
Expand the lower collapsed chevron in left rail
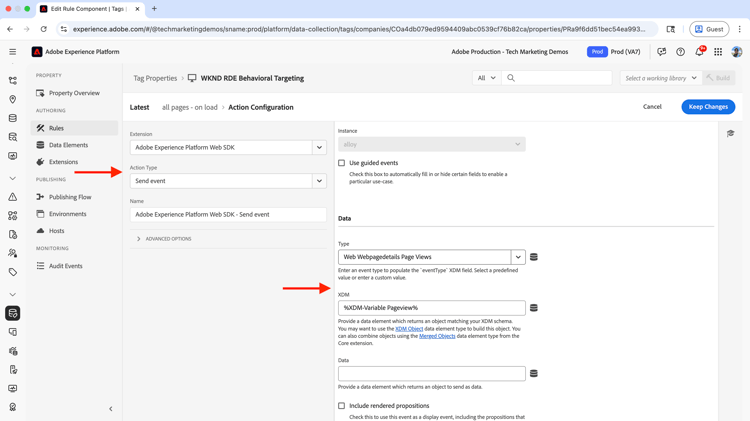tap(13, 294)
